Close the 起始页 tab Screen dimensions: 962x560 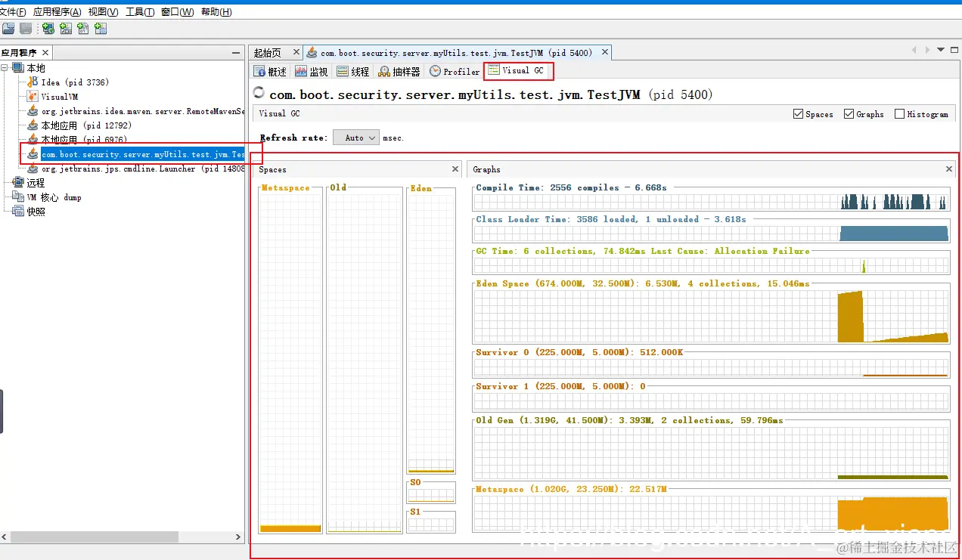pos(296,52)
